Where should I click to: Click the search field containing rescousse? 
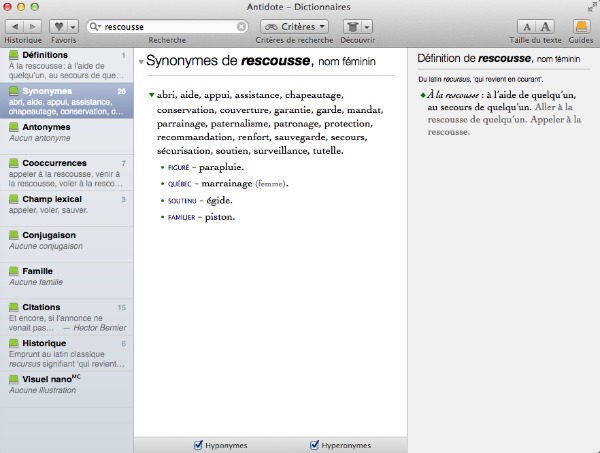click(167, 27)
